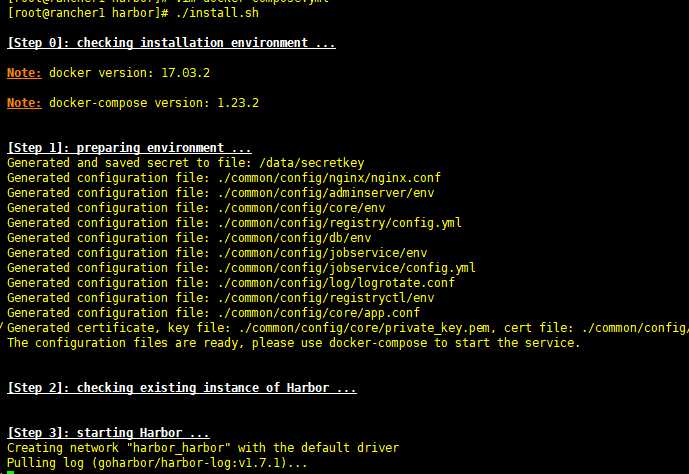Select '[Step 2]: checking existing instance of Harbor' heading
The width and height of the screenshot is (689, 474).
coord(182,387)
